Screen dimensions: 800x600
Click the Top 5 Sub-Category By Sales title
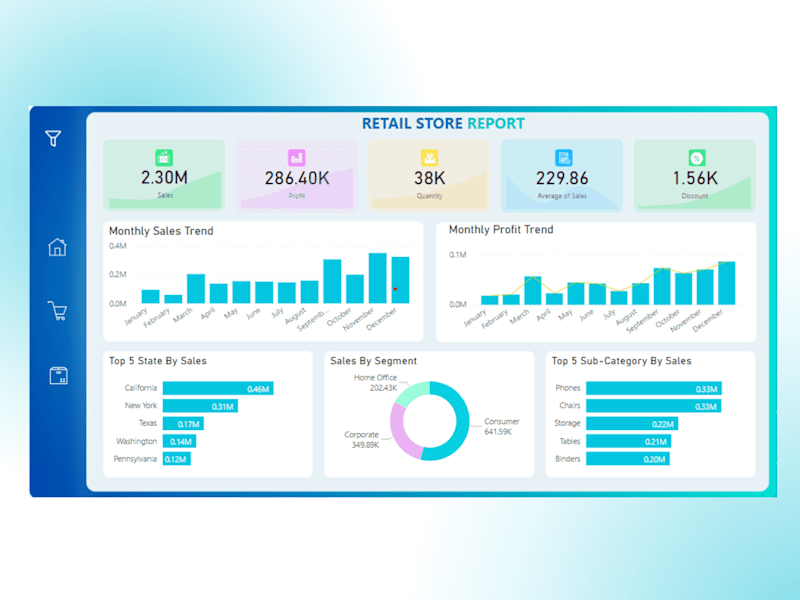(x=621, y=361)
